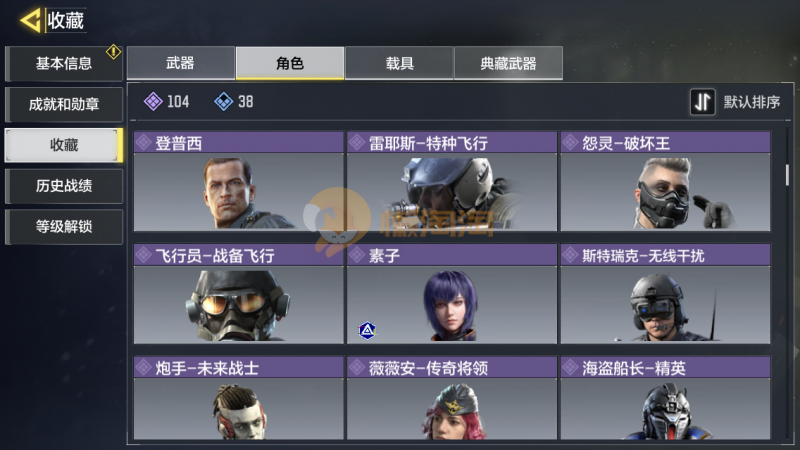The height and width of the screenshot is (450, 800).
Task: Click the yellow back arrow icon
Action: [31, 20]
